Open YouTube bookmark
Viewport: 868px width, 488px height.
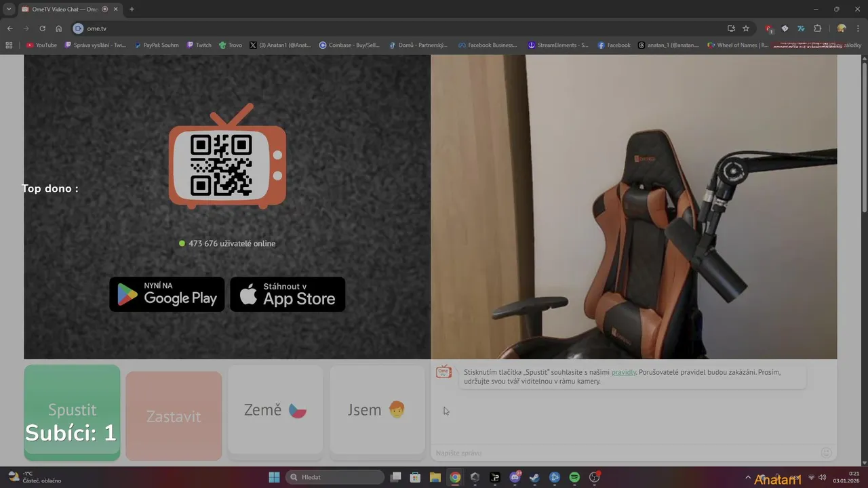click(x=42, y=45)
